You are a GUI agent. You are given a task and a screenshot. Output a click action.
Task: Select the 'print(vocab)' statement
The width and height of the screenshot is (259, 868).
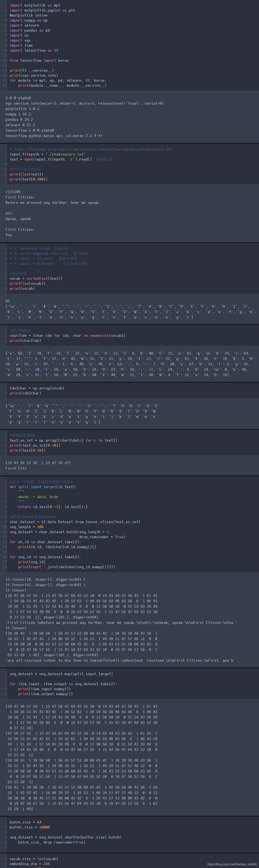pos(22,288)
